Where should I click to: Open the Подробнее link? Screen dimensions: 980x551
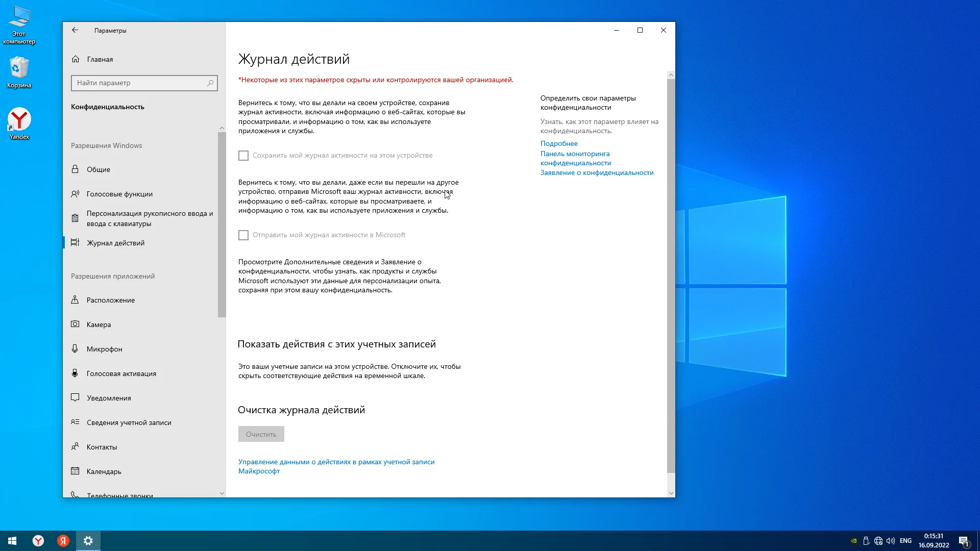click(x=559, y=143)
